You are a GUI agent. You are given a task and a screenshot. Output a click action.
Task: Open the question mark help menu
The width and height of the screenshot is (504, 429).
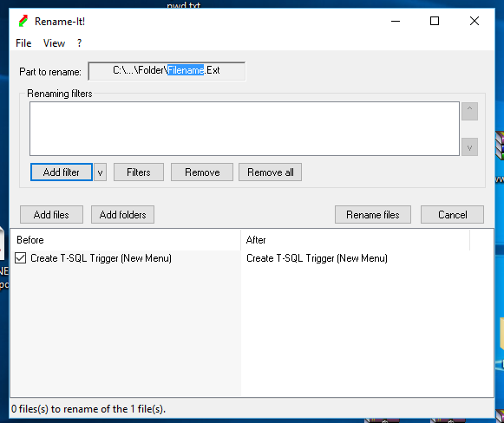(x=80, y=43)
